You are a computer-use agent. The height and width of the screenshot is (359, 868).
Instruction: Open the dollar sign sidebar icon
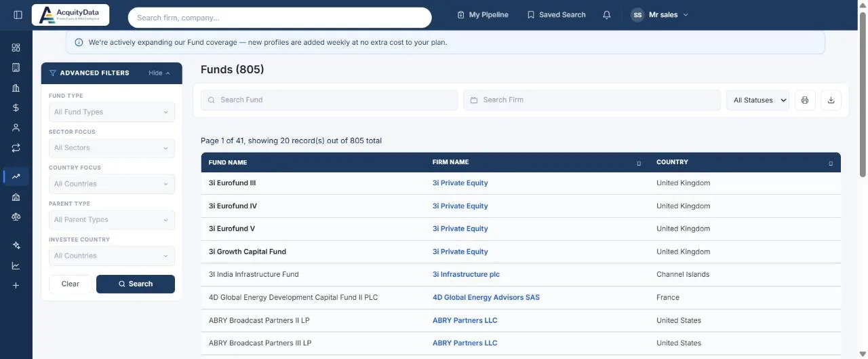[x=16, y=107]
